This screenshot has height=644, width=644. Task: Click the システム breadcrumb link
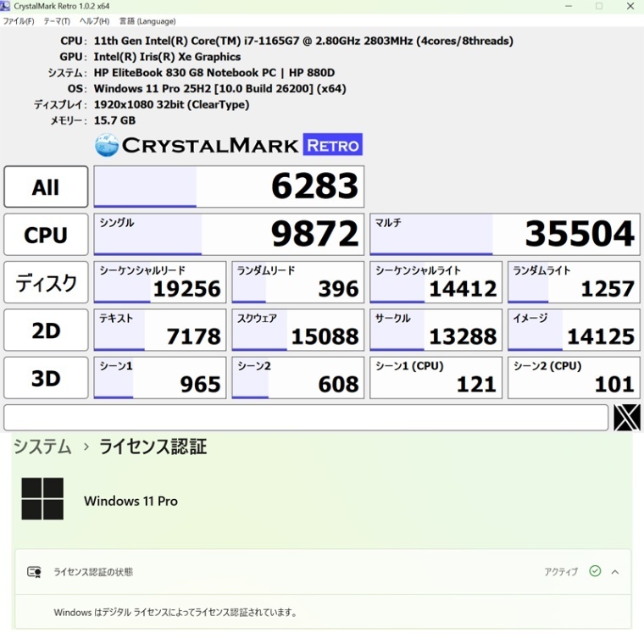click(42, 447)
